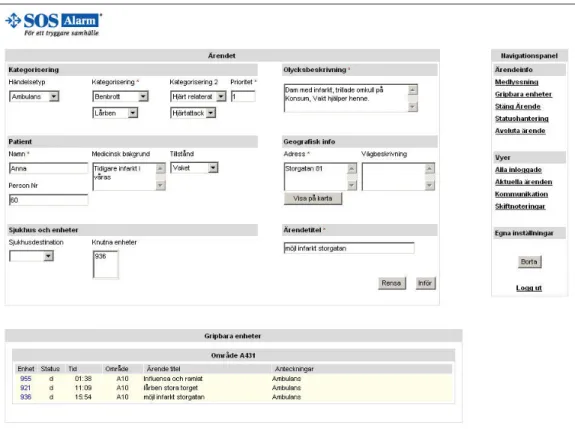Open the Gripbara enheter navigation link
The height and width of the screenshot is (429, 575).
point(523,94)
